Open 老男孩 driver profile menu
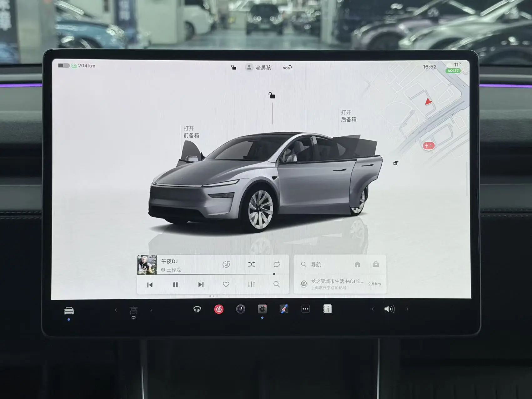Viewport: 532px width, 399px height. 259,68
